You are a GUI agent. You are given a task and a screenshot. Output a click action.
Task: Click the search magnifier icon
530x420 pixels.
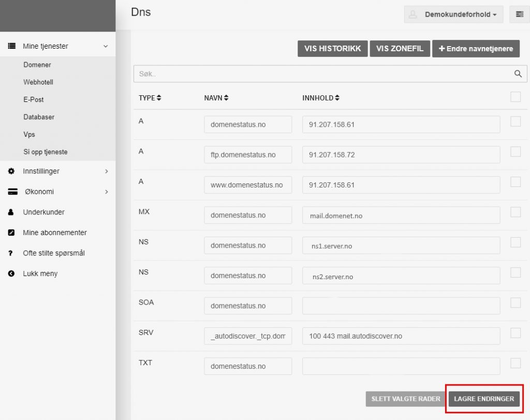[x=518, y=74]
